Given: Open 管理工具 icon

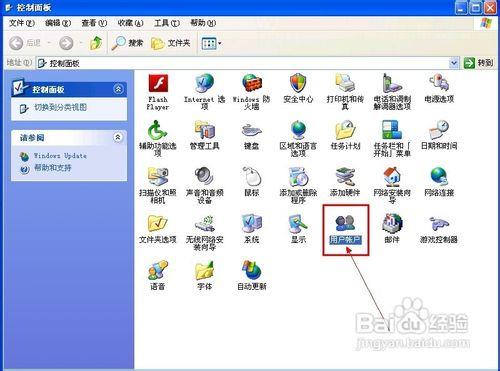Looking at the screenshot, I should 204,130.
